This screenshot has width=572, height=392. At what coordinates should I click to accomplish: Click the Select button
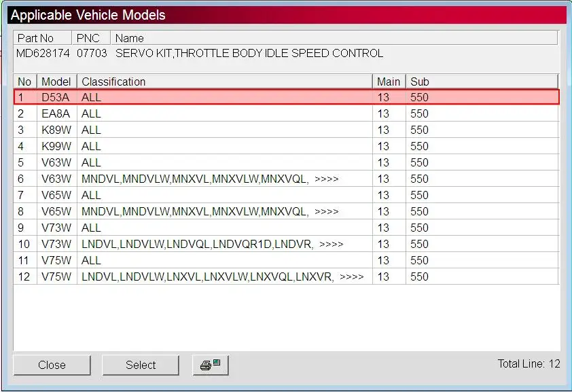pyautogui.click(x=141, y=365)
